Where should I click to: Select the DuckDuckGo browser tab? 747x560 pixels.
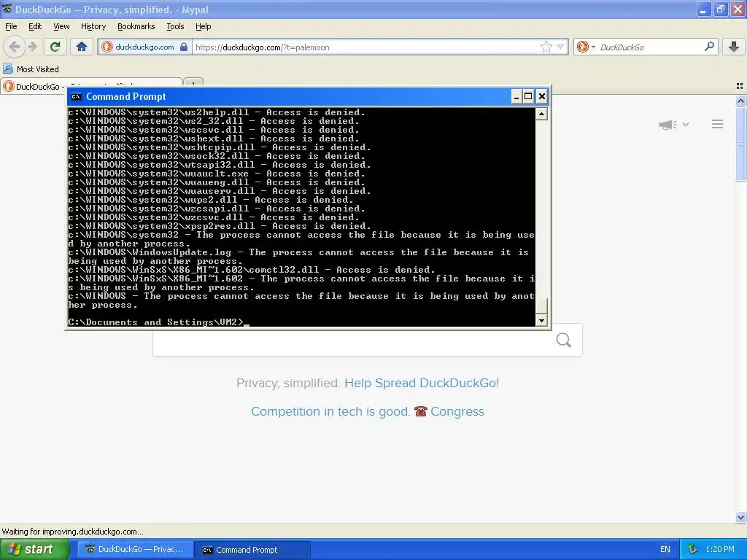click(90, 86)
